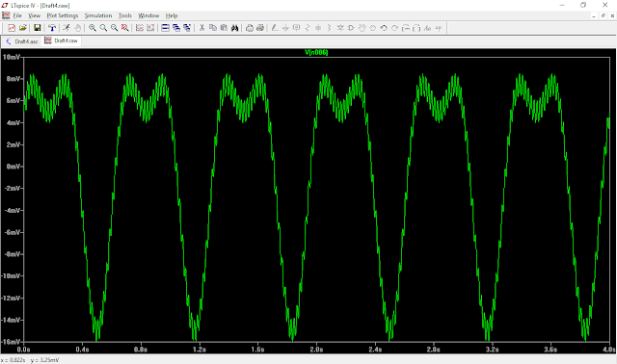Image resolution: width=617 pixels, height=364 pixels.
Task: Click the Cascade Windows toolbar icon
Action: [x=176, y=28]
